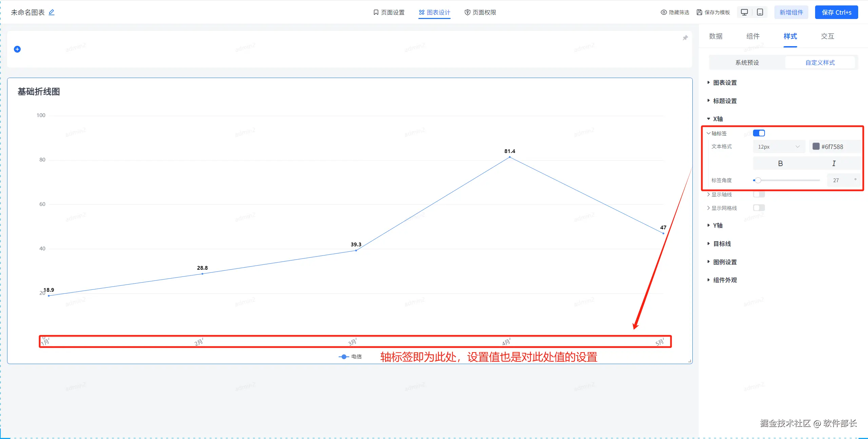Click the bold B text format icon

(780, 164)
